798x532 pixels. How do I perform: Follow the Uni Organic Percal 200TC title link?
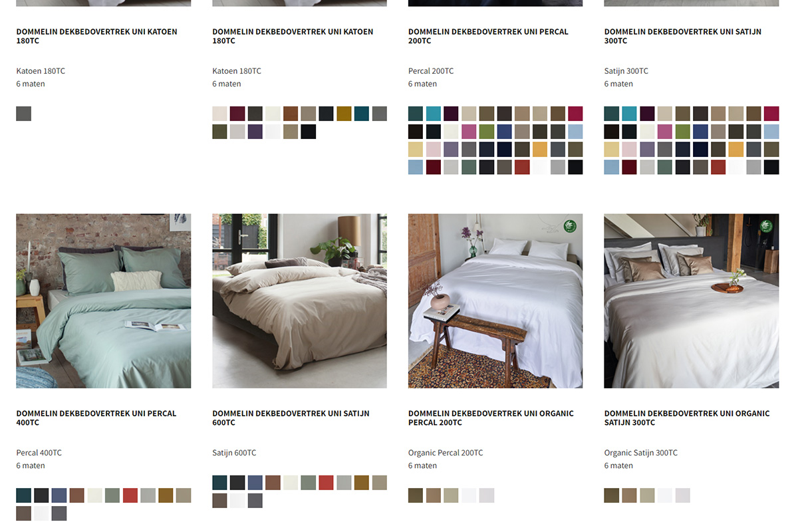[491, 418]
